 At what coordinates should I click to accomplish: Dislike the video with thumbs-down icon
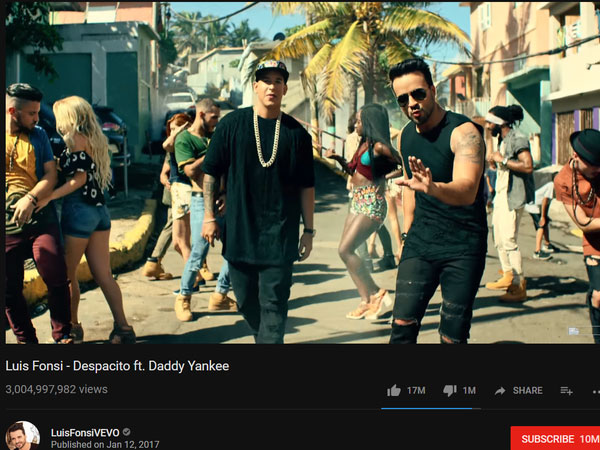click(x=450, y=391)
